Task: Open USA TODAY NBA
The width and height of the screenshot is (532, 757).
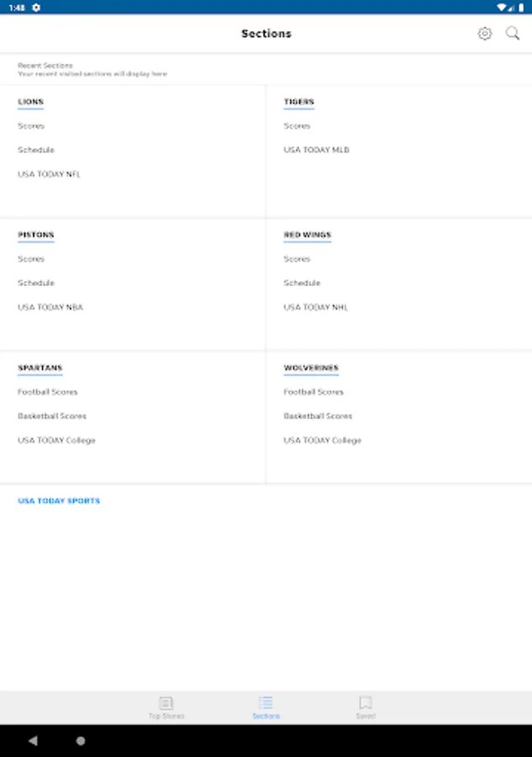Action: (50, 307)
